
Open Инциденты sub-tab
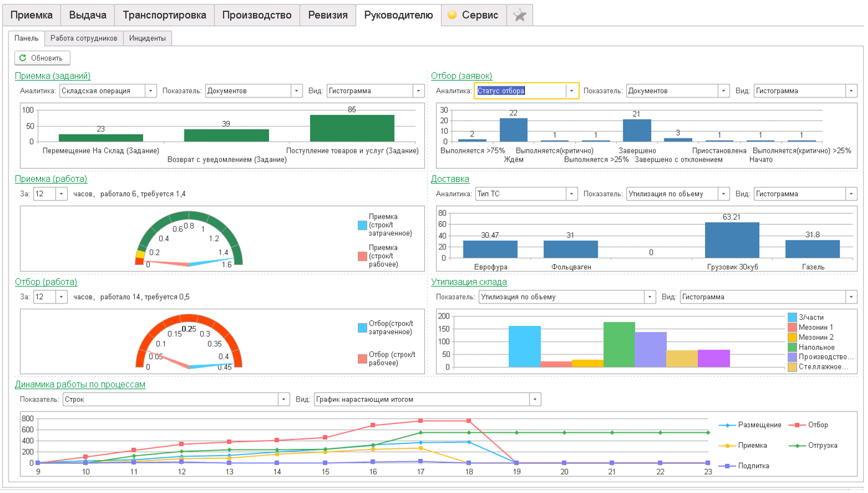click(x=147, y=38)
